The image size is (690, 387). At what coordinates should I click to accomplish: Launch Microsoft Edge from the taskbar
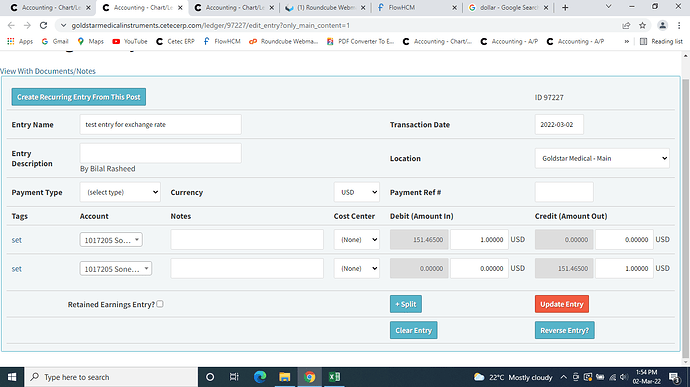(x=260, y=377)
